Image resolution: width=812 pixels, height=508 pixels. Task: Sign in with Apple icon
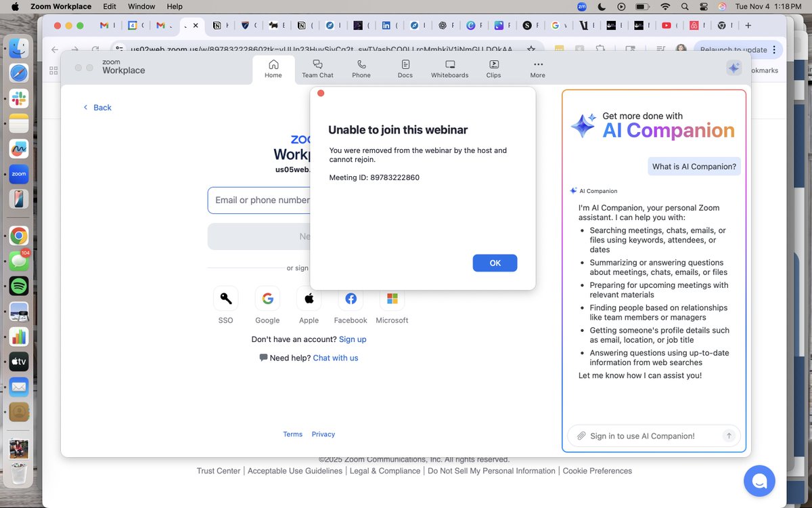[x=309, y=299]
